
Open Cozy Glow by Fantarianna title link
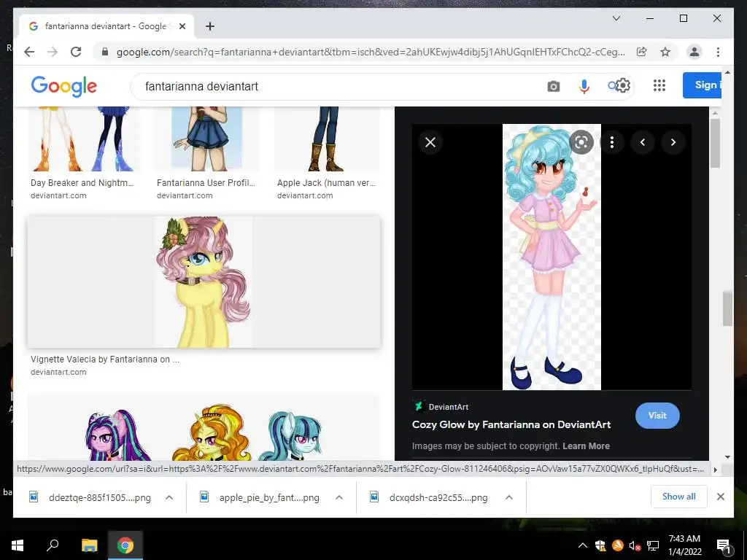[511, 424]
